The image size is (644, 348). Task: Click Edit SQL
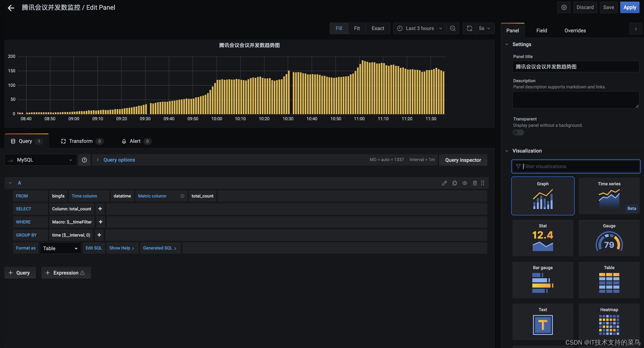pyautogui.click(x=94, y=248)
